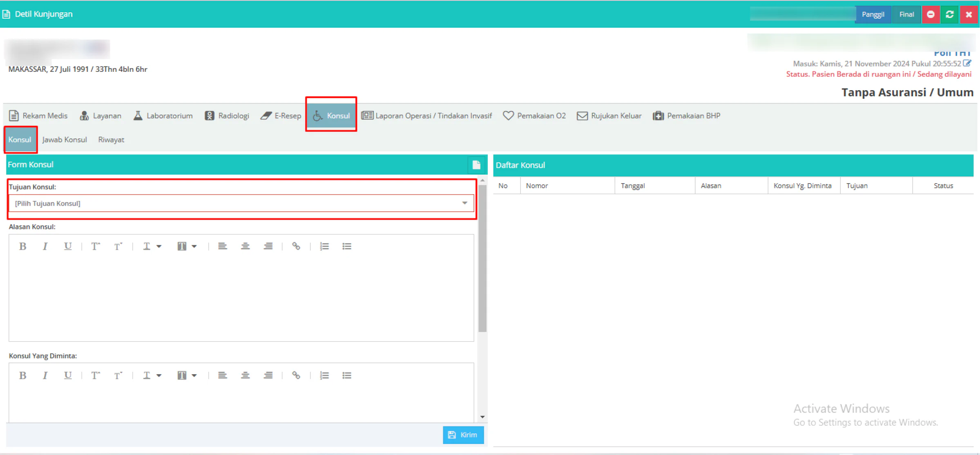Image resolution: width=980 pixels, height=455 pixels.
Task: Decrease font size in Alasan Konsul editor
Action: coord(118,246)
